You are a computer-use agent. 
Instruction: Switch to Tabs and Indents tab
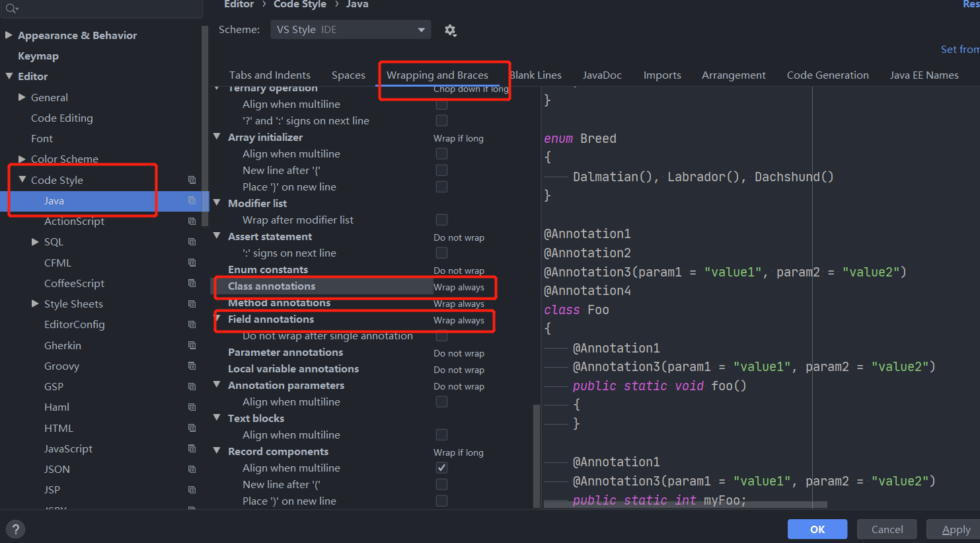[270, 75]
